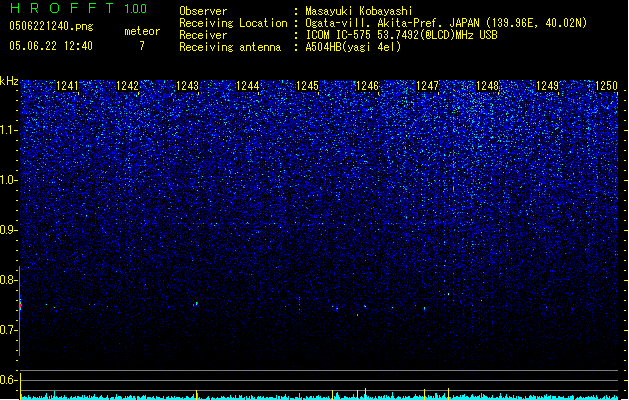Click the 1250 time axis label
The height and width of the screenshot is (400, 629).
tap(606, 86)
